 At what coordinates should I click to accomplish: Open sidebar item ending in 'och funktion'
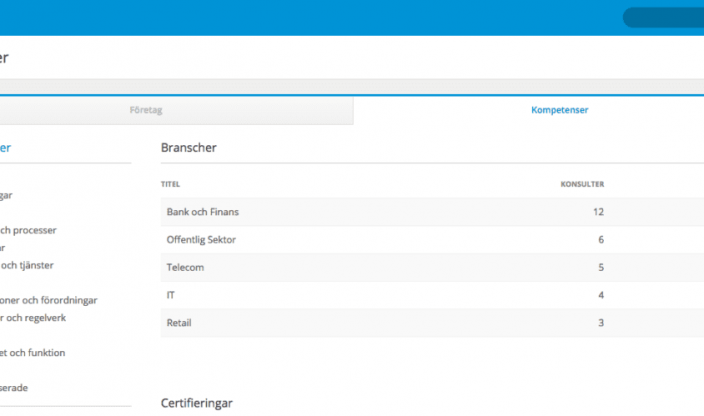[x=33, y=352]
